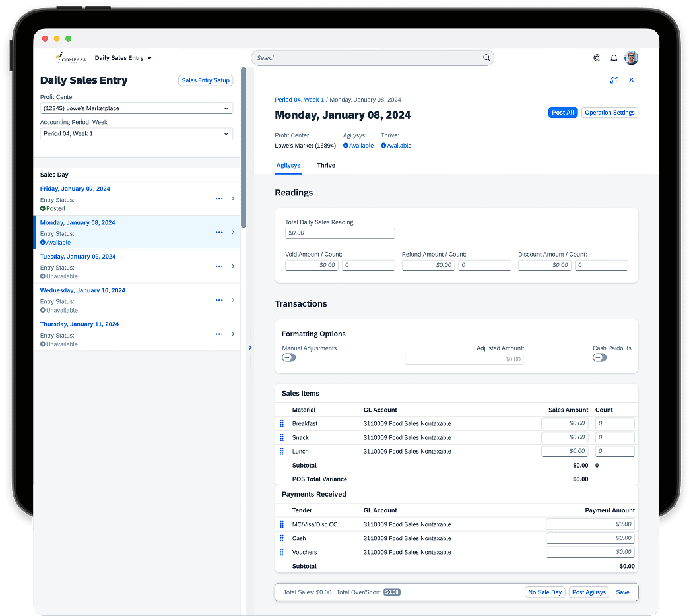Open the Accounting Period, Week dropdown
The height and width of the screenshot is (616, 691).
pos(137,133)
